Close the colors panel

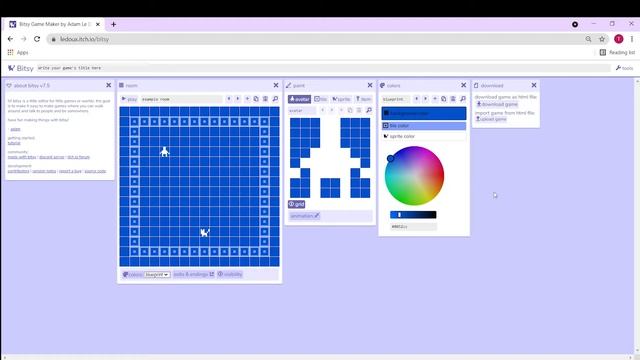(x=463, y=85)
